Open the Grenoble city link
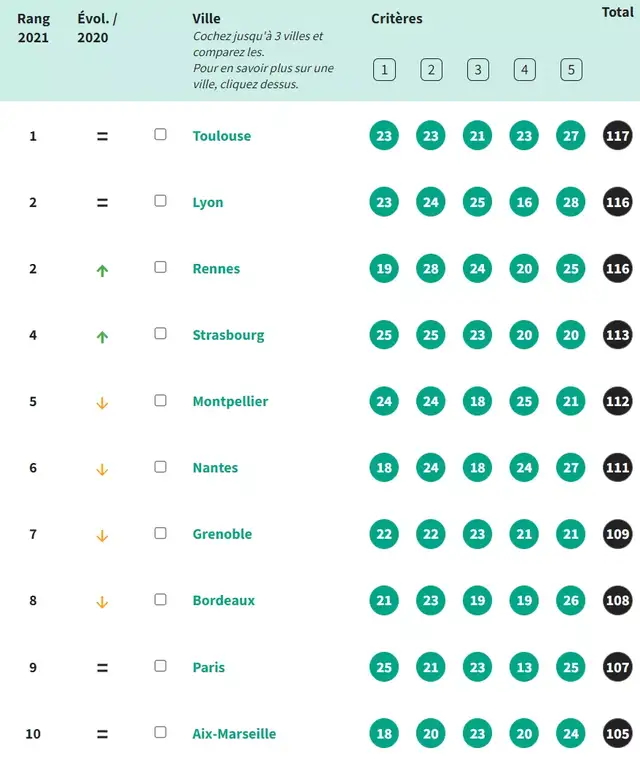The width and height of the screenshot is (640, 759). [222, 534]
